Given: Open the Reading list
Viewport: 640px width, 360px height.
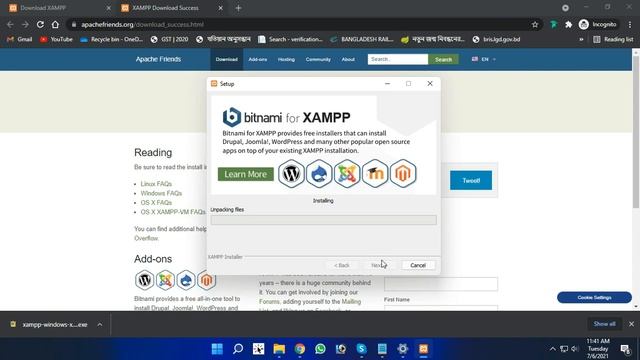Looking at the screenshot, I should click(613, 40).
